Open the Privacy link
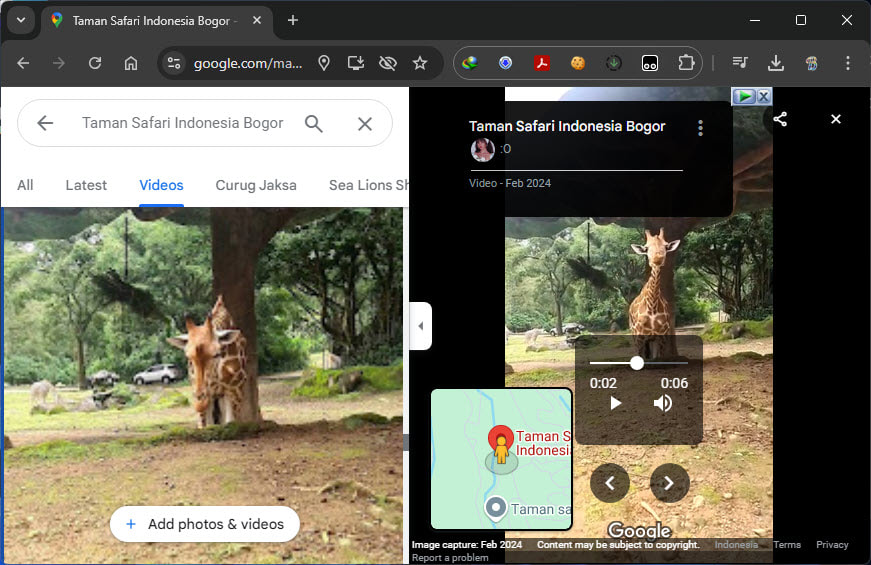This screenshot has height=565, width=871. pos(832,544)
